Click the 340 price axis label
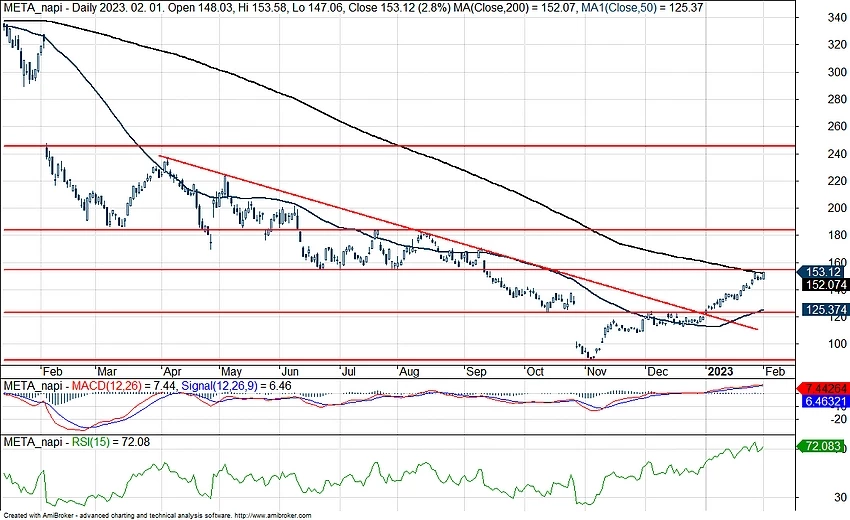Image resolution: width=850 pixels, height=520 pixels. 836,18
